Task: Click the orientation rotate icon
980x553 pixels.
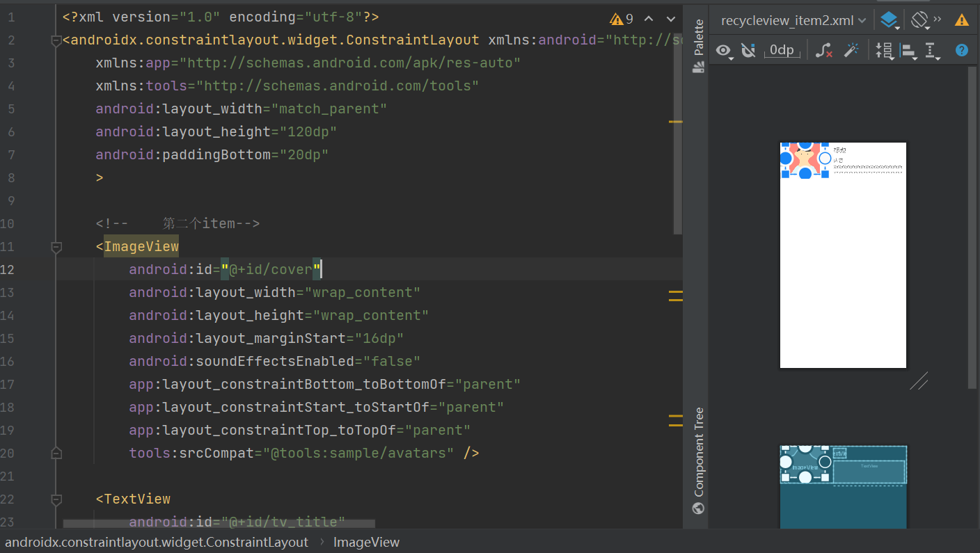Action: [x=919, y=20]
